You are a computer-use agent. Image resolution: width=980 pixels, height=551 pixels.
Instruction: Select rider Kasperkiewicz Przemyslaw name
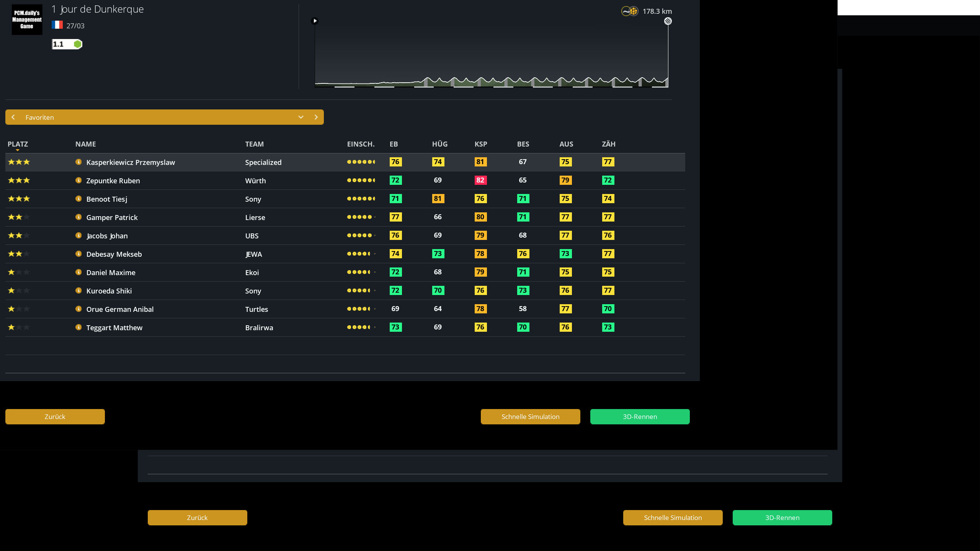coord(131,162)
